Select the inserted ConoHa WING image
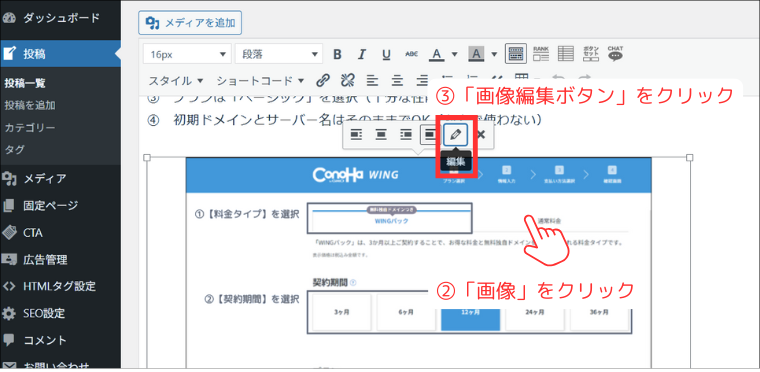The image size is (760, 372). [418, 262]
